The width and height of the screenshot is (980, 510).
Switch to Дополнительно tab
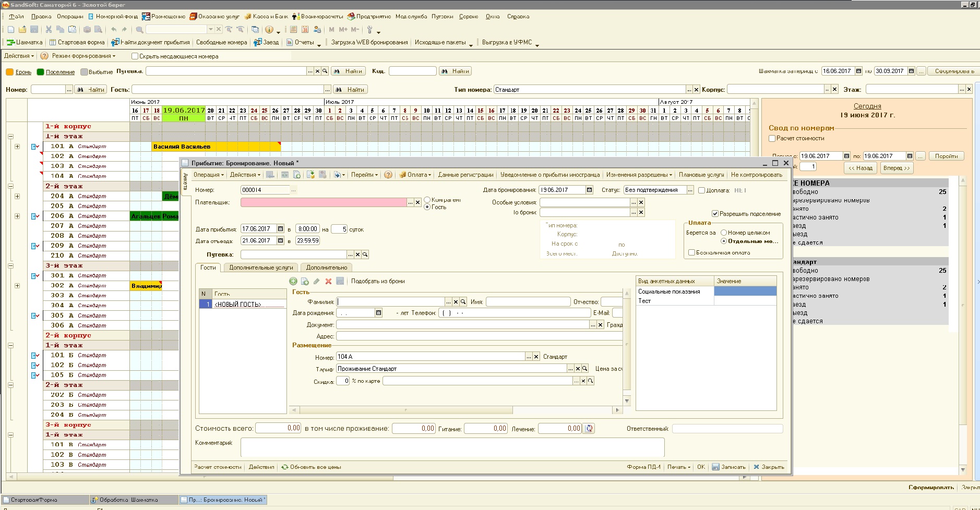point(327,268)
